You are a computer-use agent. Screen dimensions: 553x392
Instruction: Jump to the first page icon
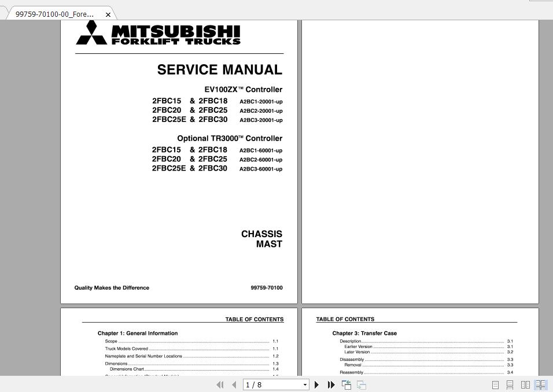220,384
